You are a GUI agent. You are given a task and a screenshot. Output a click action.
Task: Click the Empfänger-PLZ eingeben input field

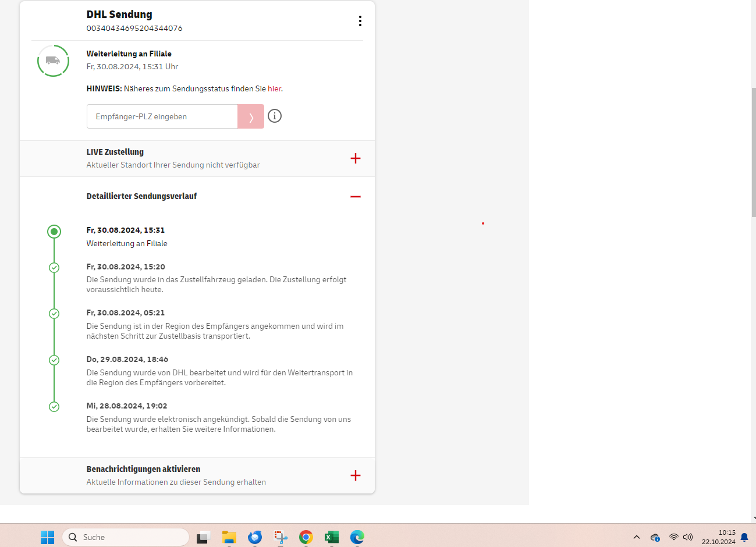162,116
